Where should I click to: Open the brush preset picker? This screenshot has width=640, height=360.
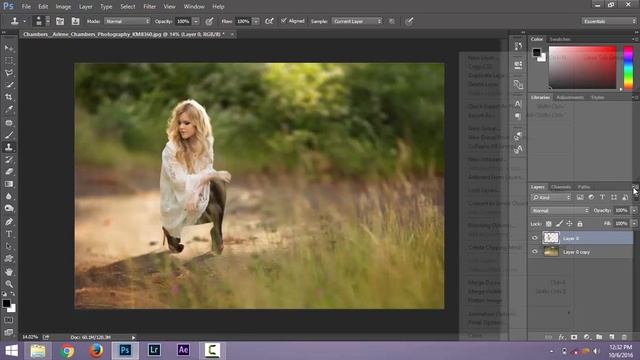click(42, 21)
